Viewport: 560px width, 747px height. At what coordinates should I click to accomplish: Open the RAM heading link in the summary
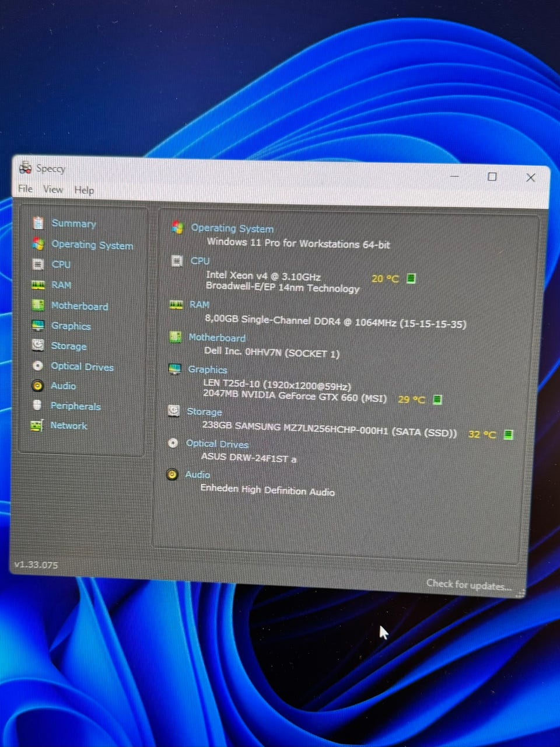click(199, 305)
